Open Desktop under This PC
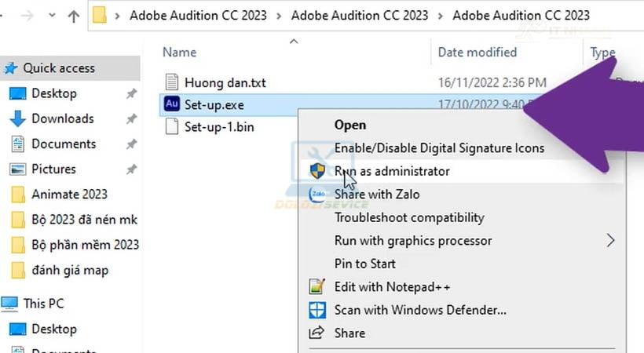 54,329
